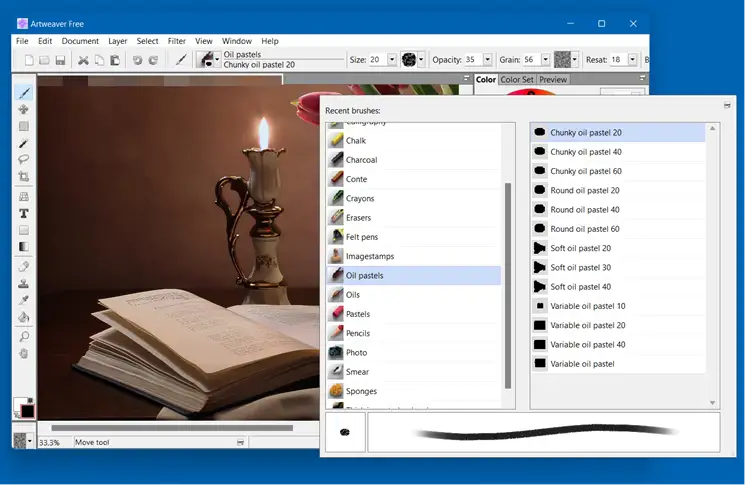
Task: Switch to the Preview tab
Action: pos(553,79)
